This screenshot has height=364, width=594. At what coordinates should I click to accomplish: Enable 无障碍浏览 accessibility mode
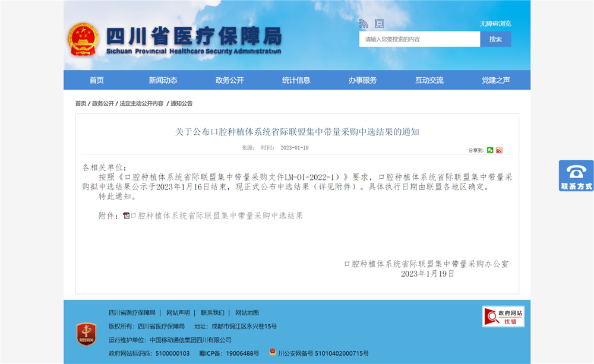pos(495,24)
